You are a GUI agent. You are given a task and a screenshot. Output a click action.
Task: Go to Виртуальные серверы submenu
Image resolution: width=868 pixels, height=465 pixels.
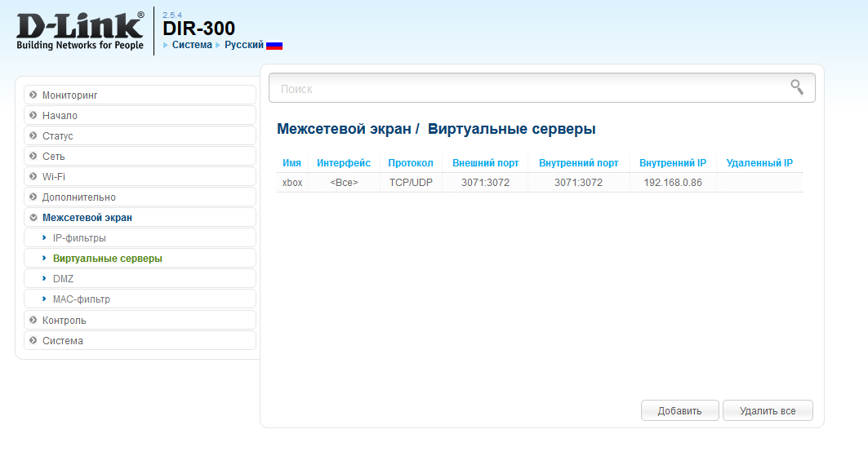(140, 259)
